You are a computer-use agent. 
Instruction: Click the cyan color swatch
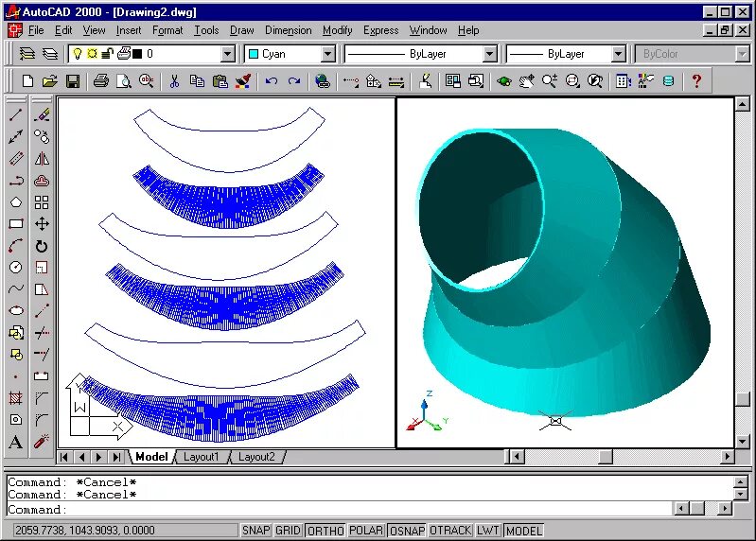(x=254, y=54)
